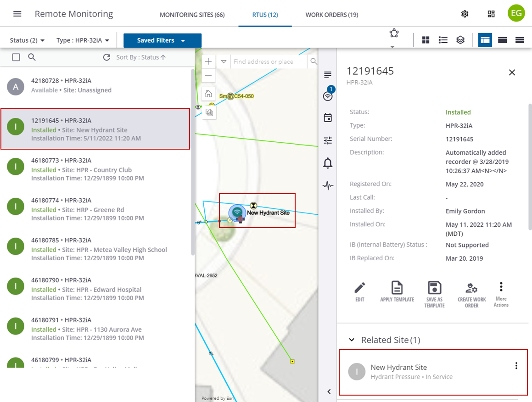Switch to Monitoring Sites (66) tab
This screenshot has height=402, width=532.
[192, 15]
